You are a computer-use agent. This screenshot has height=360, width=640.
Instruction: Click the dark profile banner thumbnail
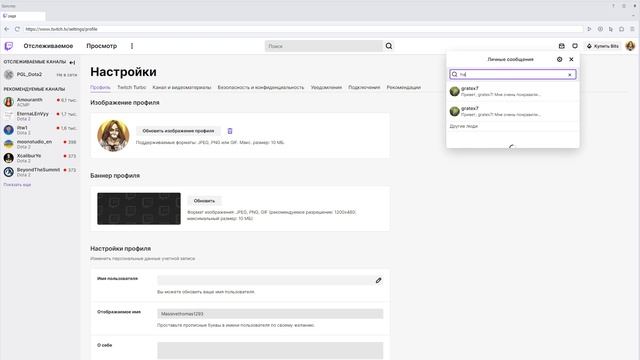tap(139, 209)
